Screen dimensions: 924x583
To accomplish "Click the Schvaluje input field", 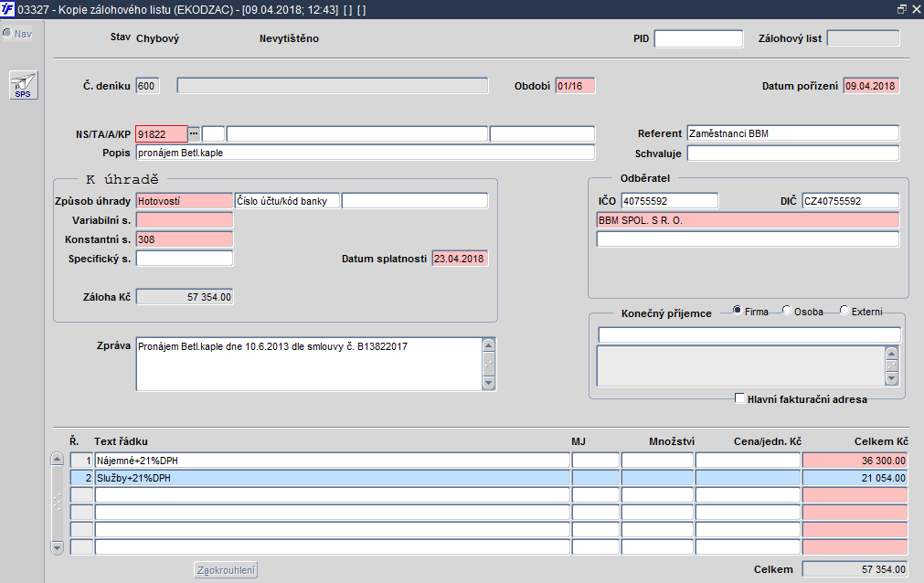I will (793, 154).
